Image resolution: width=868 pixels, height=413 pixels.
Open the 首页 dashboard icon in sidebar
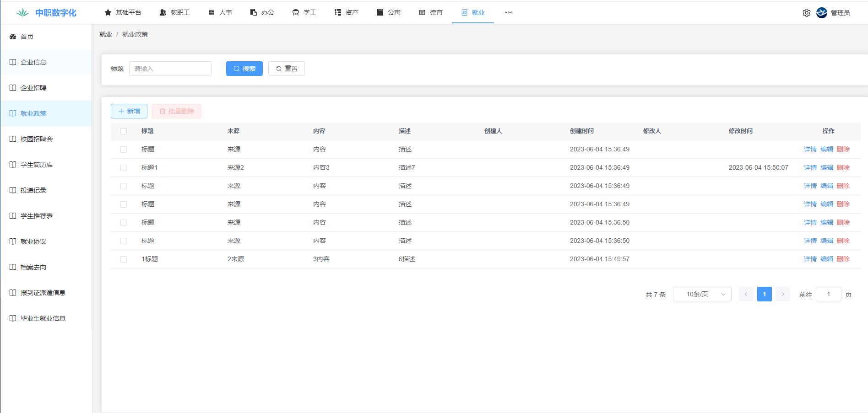click(13, 37)
